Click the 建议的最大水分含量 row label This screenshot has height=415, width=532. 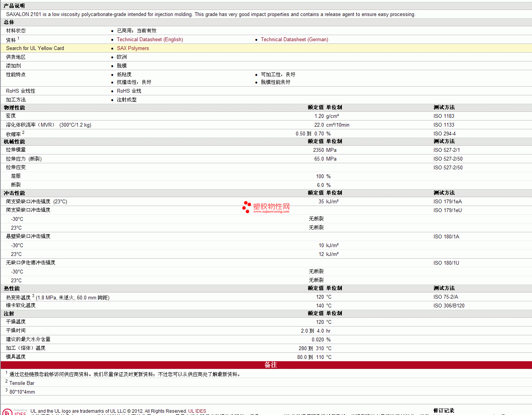[x=28, y=339]
